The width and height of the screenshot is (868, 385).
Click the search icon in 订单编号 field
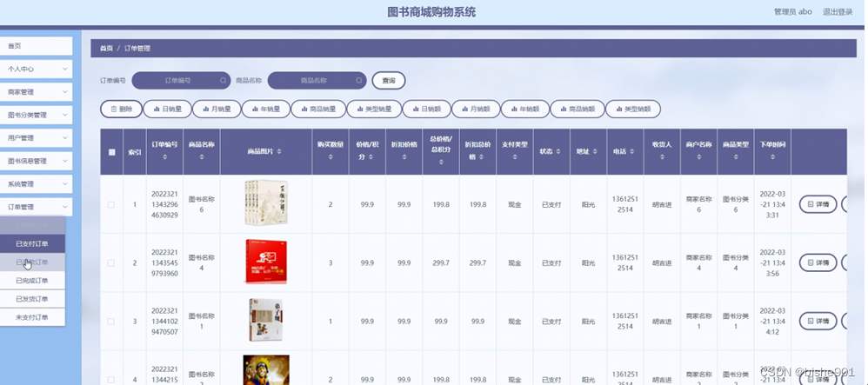click(x=224, y=80)
